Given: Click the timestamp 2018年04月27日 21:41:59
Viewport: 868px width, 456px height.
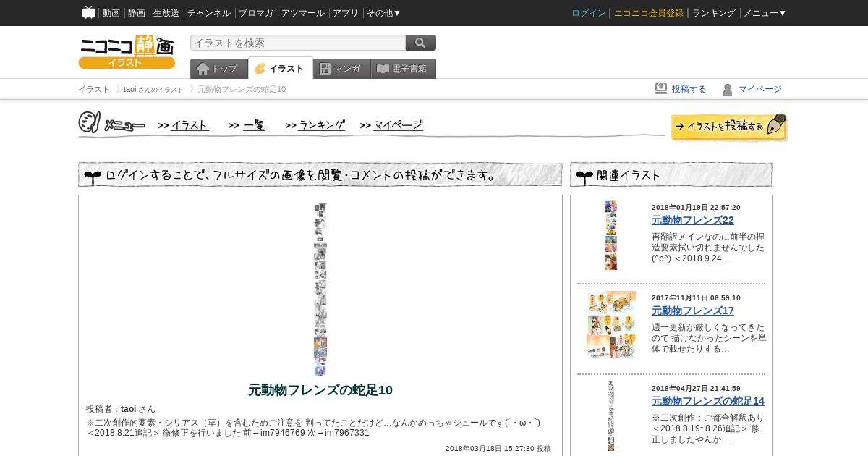Looking at the screenshot, I should pyautogui.click(x=696, y=388).
